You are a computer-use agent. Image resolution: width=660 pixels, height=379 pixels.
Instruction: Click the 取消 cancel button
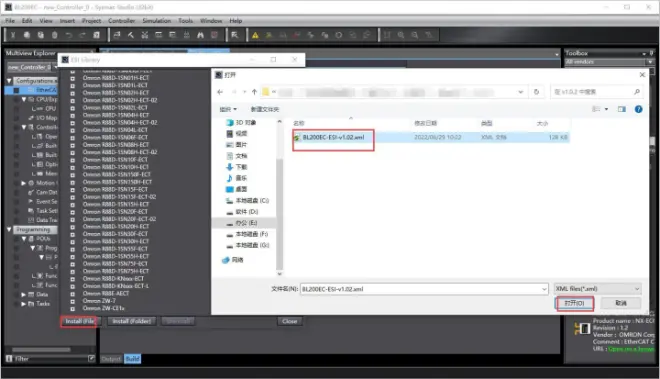pyautogui.click(x=621, y=303)
